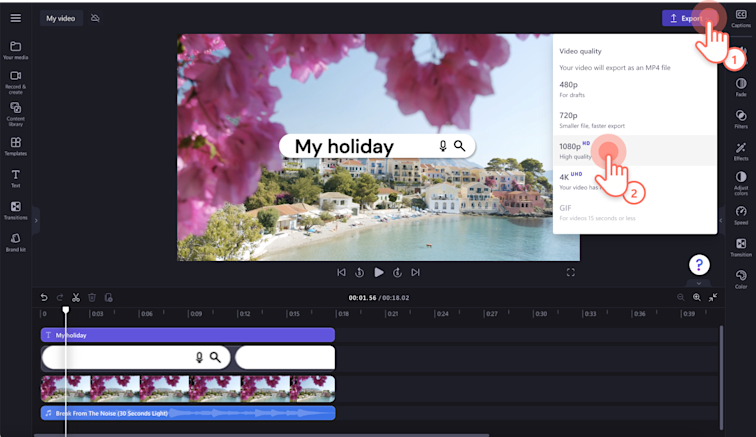Open the Captions panel
756x437 pixels.
pyautogui.click(x=741, y=18)
